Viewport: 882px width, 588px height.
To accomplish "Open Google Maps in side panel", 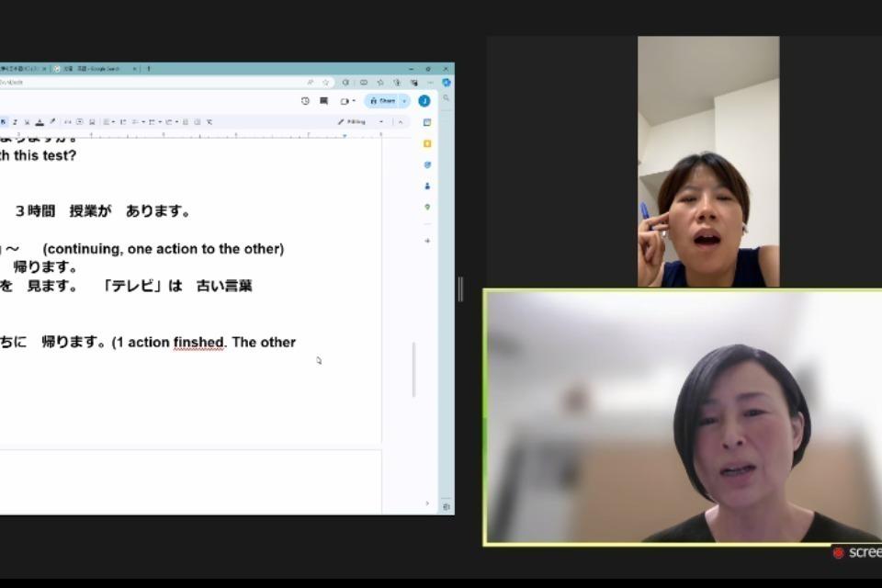I will [x=427, y=207].
